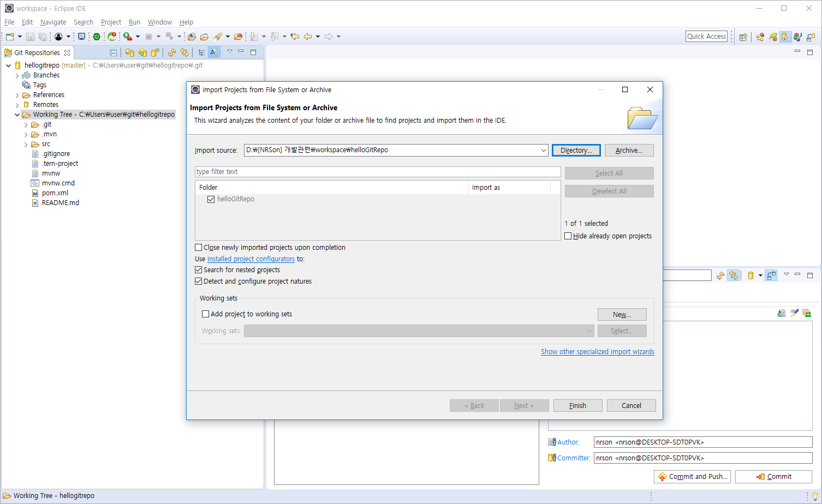Collapse the hellogitrepo repository node
The image size is (822, 504).
click(8, 65)
